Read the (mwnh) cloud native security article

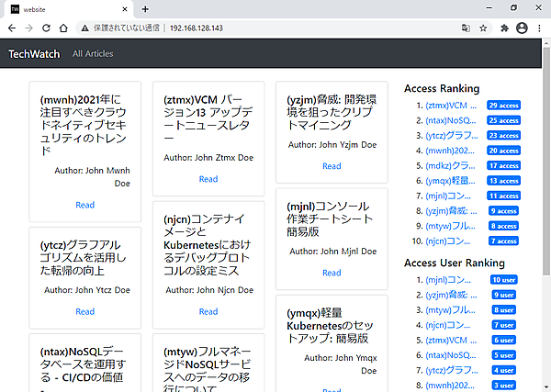pyautogui.click(x=85, y=205)
